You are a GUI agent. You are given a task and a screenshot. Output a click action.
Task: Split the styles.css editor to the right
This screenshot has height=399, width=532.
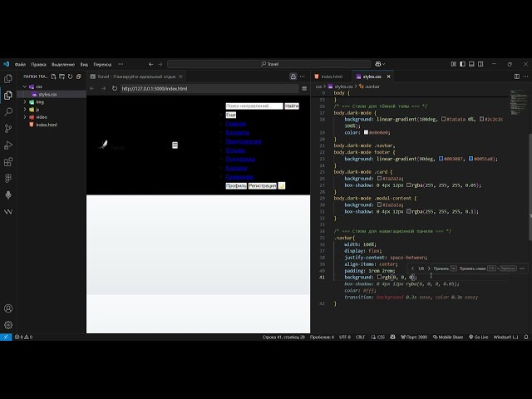(x=517, y=76)
